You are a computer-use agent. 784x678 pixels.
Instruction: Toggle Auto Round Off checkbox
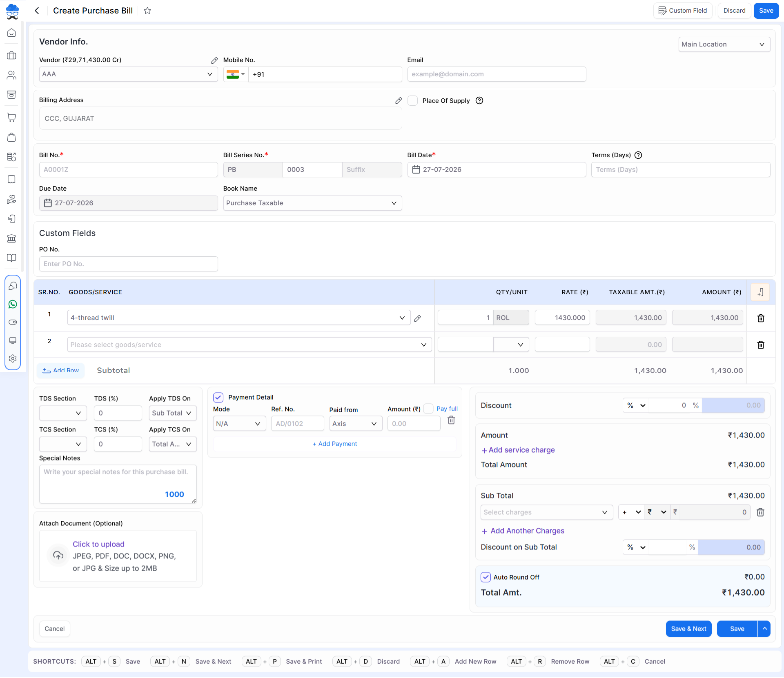(486, 577)
